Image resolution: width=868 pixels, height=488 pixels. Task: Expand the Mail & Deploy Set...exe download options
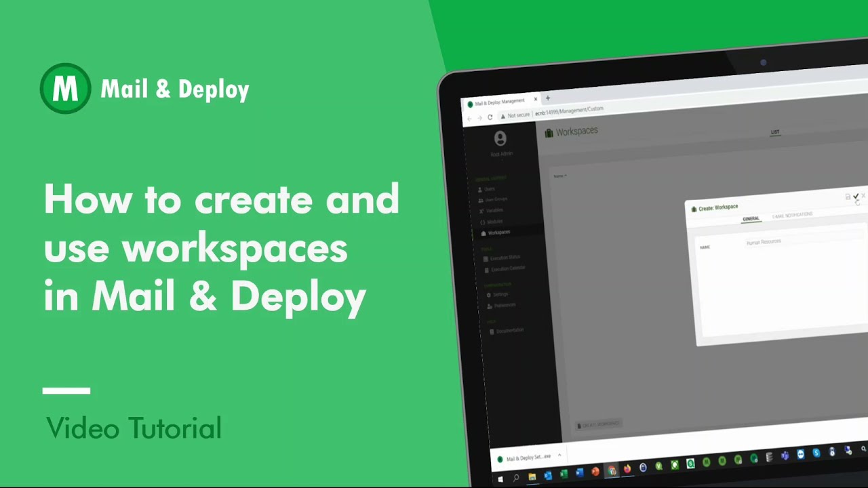coord(559,455)
